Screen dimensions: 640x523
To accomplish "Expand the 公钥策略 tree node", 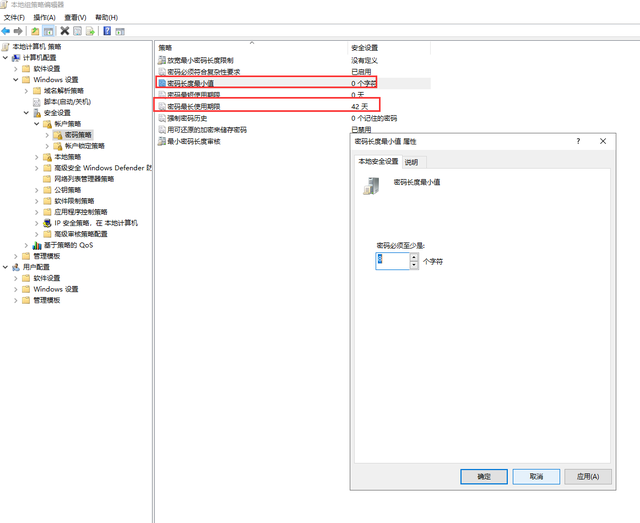I will (x=37, y=190).
